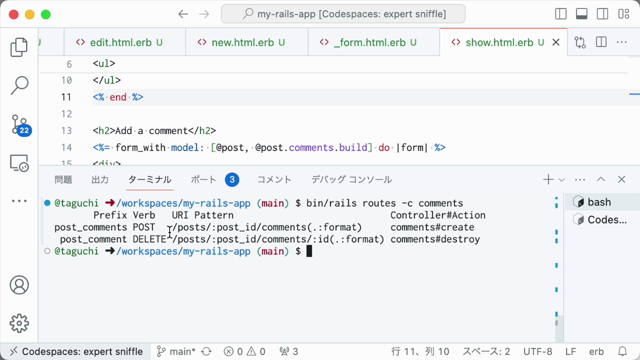The image size is (640, 360).
Task: Click the Codespaces: expert sniffle remote button
Action: click(76, 351)
